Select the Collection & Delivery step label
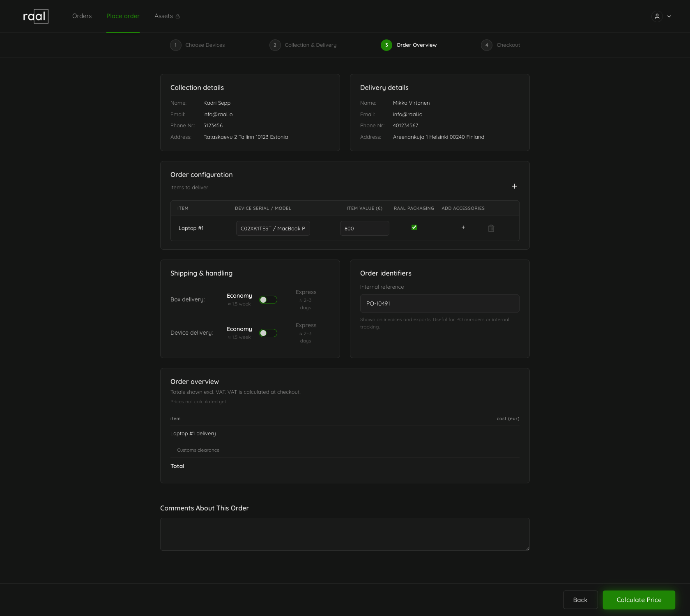 tap(310, 45)
